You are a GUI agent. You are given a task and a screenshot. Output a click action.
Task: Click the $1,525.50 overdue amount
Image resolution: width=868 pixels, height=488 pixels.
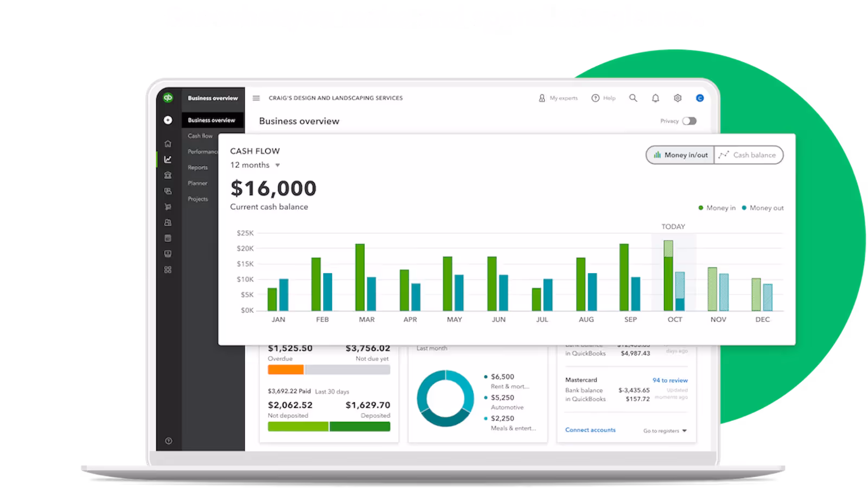[290, 348]
